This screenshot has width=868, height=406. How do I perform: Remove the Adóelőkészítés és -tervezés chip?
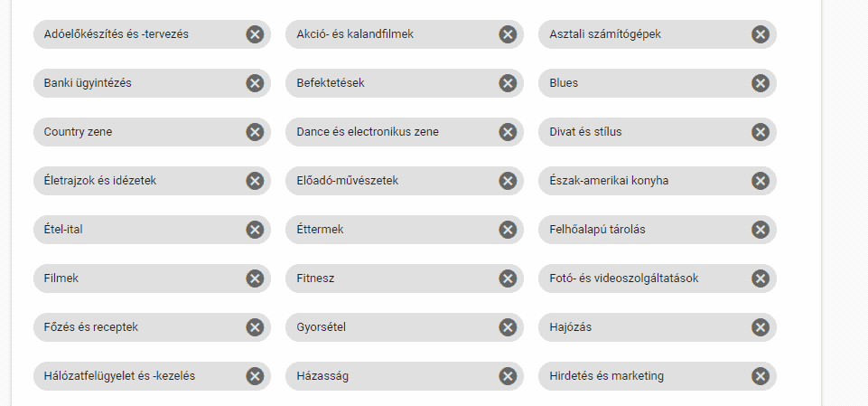coord(255,34)
